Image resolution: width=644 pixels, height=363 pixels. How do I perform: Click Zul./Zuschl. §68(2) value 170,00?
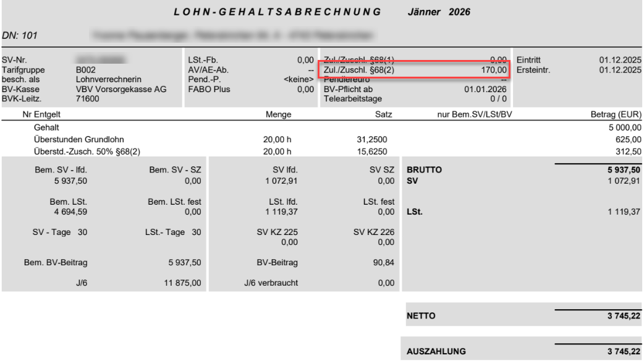[x=494, y=70]
